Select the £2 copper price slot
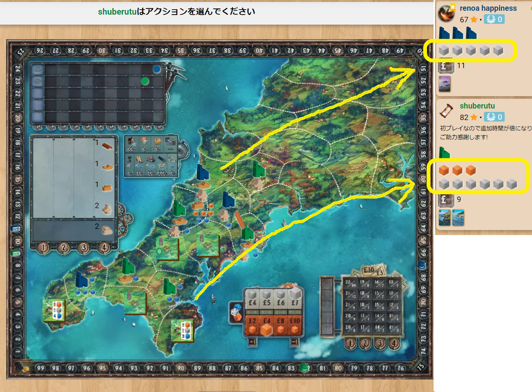This screenshot has width=532, height=392. 252,325
